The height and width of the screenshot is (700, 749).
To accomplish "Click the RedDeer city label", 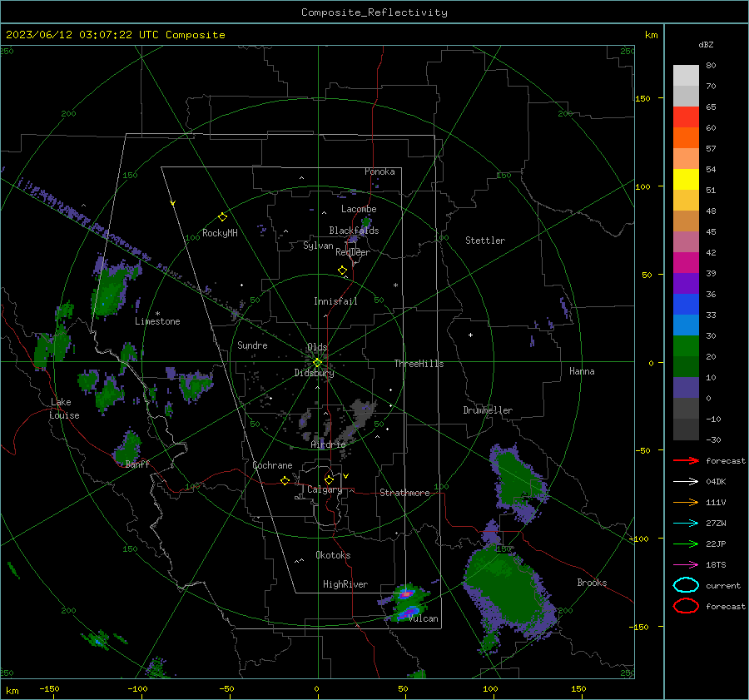I will coord(353,252).
